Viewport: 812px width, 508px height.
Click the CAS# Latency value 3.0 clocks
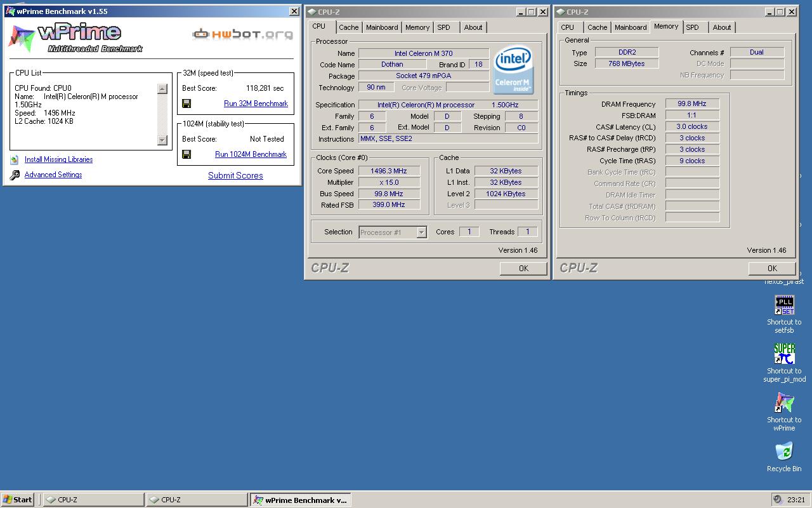pyautogui.click(x=691, y=126)
